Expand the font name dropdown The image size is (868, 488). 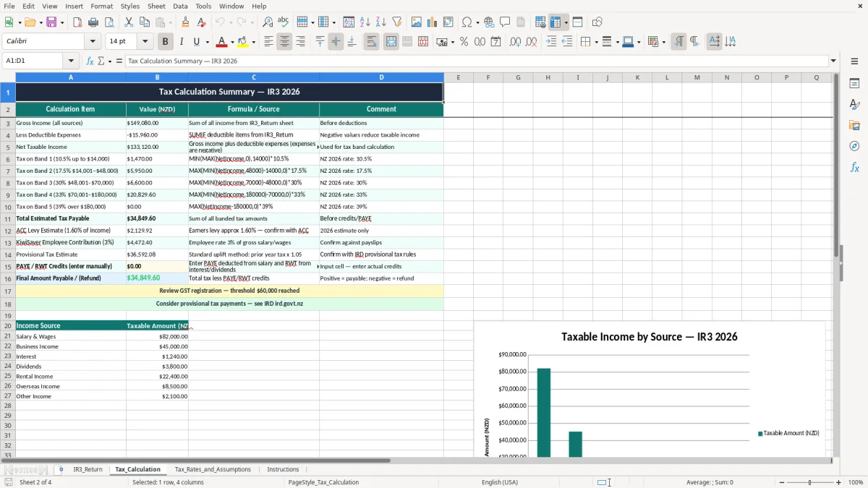click(93, 42)
